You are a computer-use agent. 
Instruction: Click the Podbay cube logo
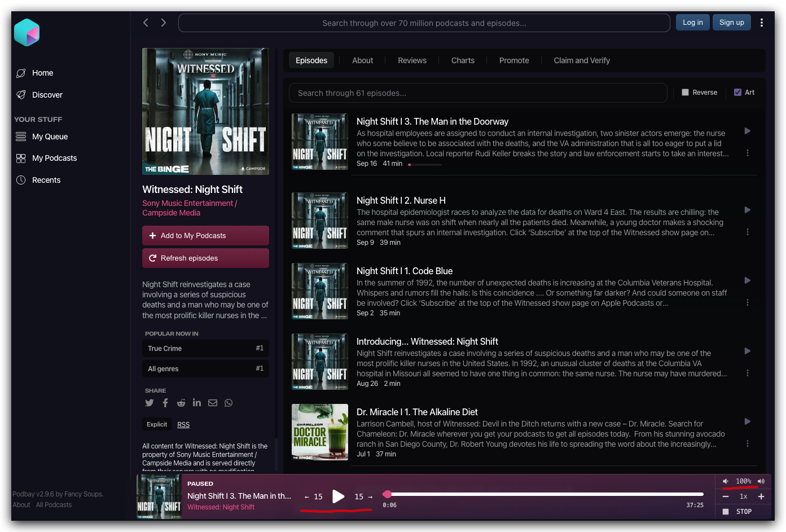tap(27, 33)
